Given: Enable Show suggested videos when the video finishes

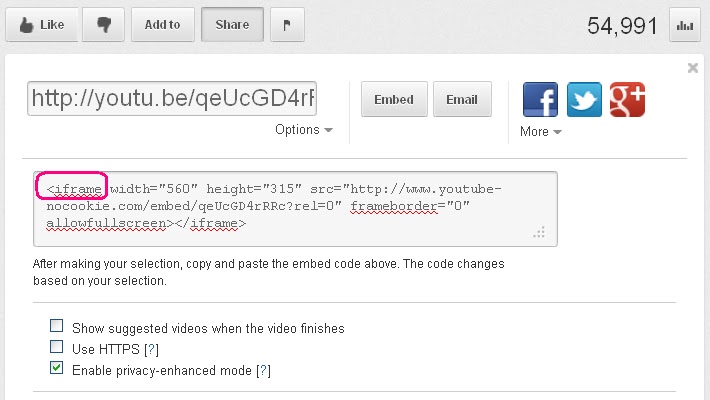Looking at the screenshot, I should (57, 327).
